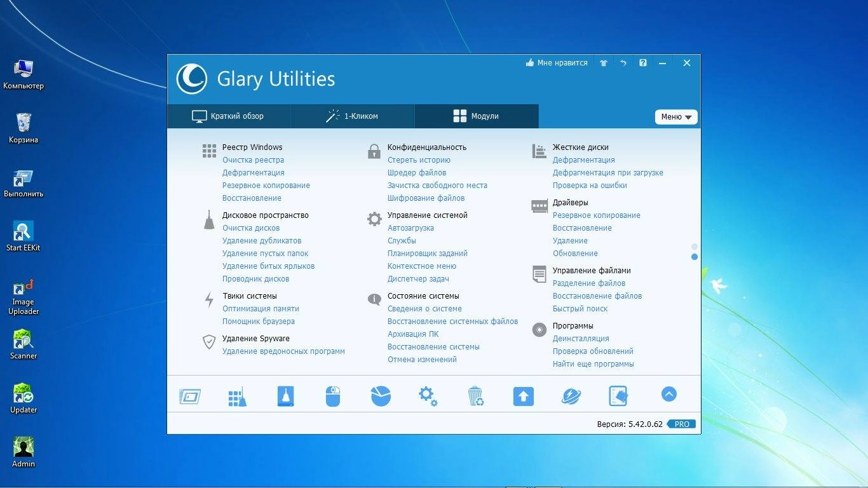
Task: Open Шредер файлов link
Action: tap(417, 173)
